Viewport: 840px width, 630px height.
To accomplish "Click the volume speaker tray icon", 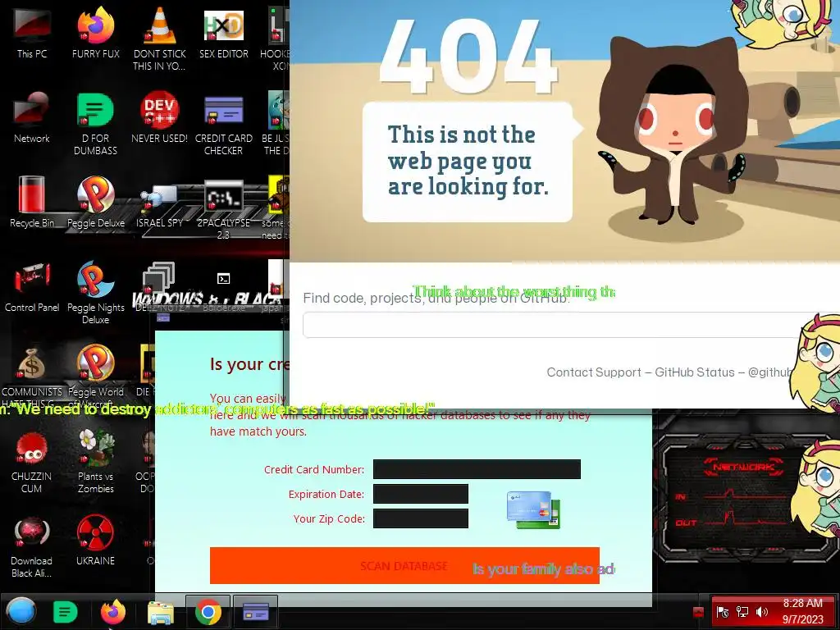I will (761, 612).
